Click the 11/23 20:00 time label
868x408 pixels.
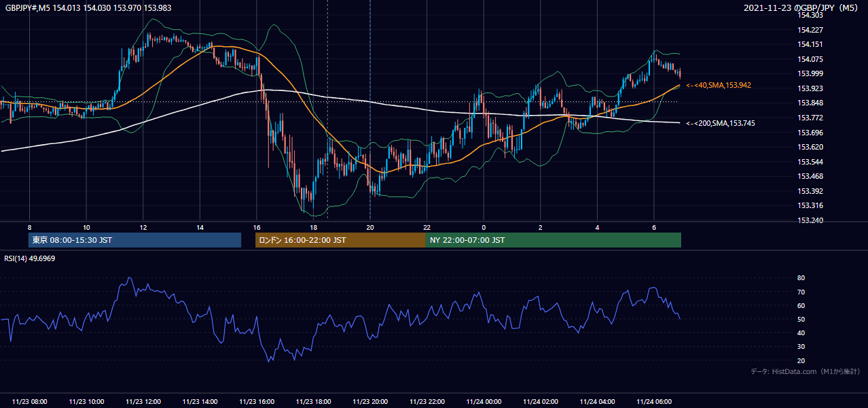(x=369, y=402)
